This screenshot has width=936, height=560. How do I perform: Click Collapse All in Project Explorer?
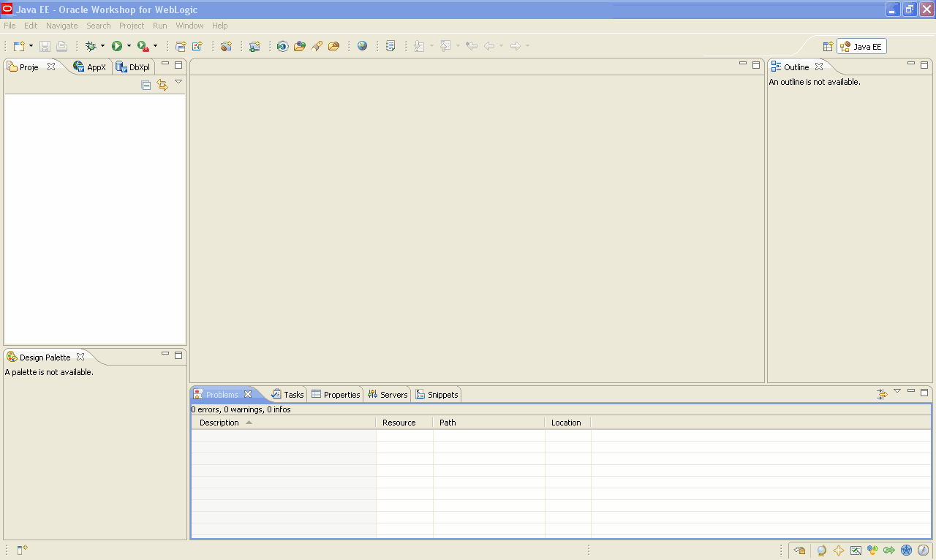click(x=146, y=86)
